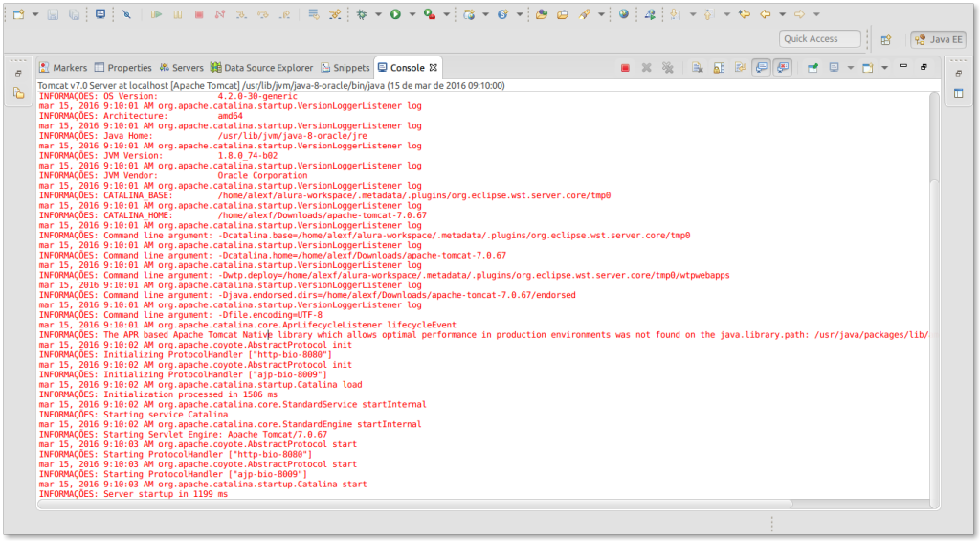Close the Console tab
Viewport: 980px width, 541px height.
coord(434,68)
